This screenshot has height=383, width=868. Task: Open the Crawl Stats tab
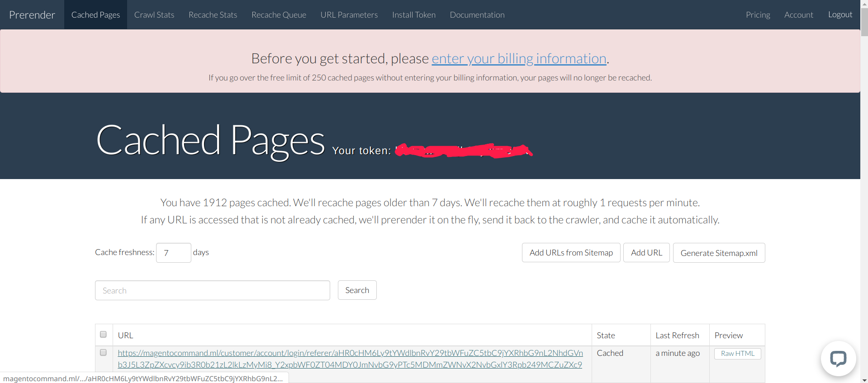154,15
